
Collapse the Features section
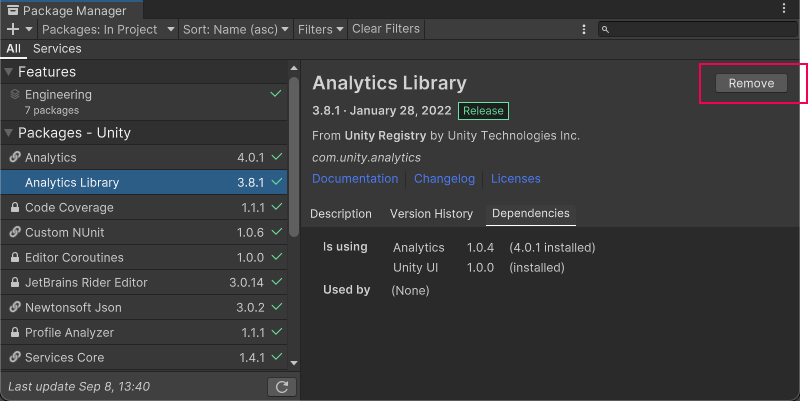point(9,72)
